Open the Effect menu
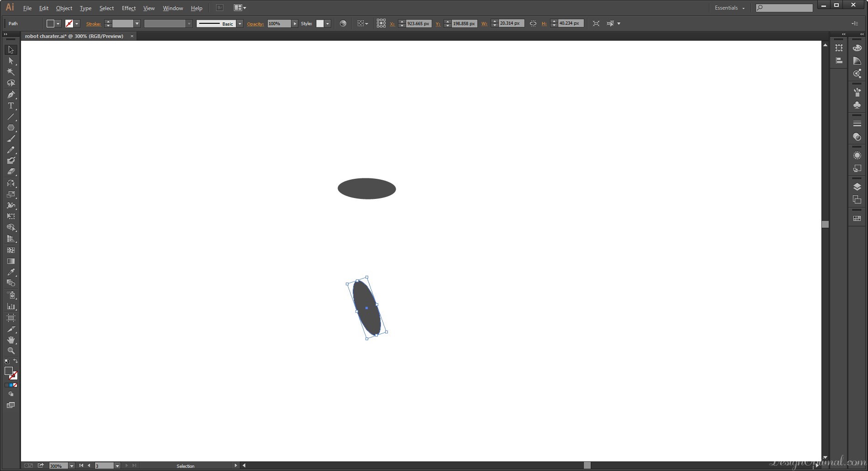The width and height of the screenshot is (868, 471). coord(129,8)
